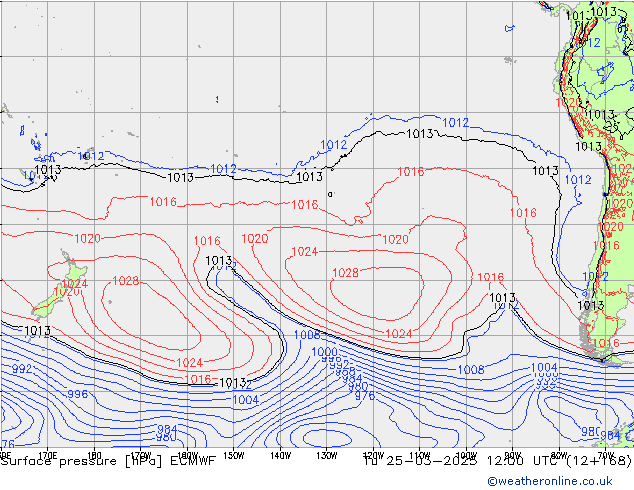Click the red 1024 label over New Zealand
Image resolution: width=634 pixels, height=490 pixels.
(x=75, y=283)
